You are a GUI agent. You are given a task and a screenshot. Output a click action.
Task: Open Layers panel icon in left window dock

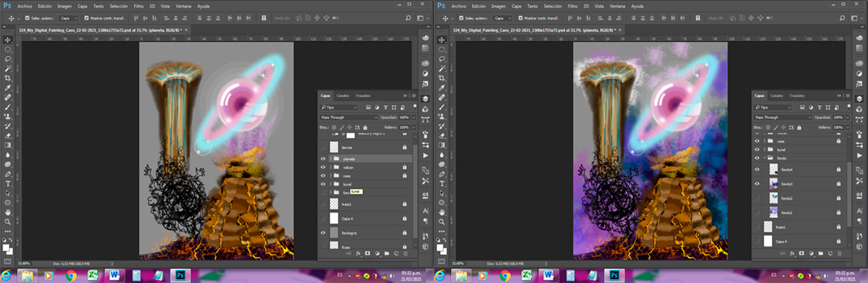point(425,99)
